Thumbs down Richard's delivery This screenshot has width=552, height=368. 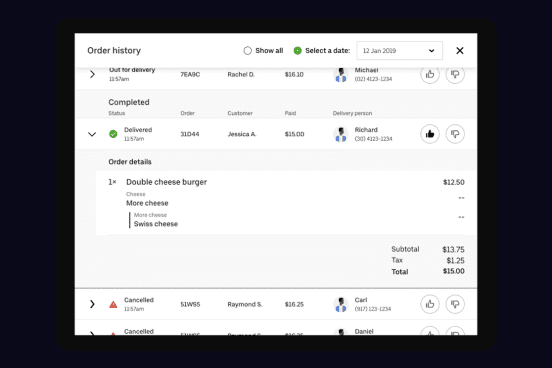coord(455,134)
